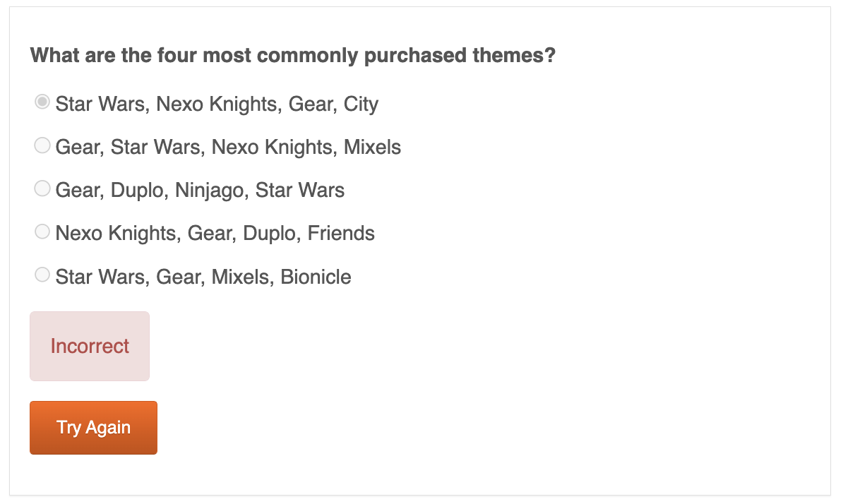Viewport: 843px width, 504px height.
Task: Click the label 'Nexo Knights, Gear, Duplo, Friends'
Action: (x=215, y=234)
